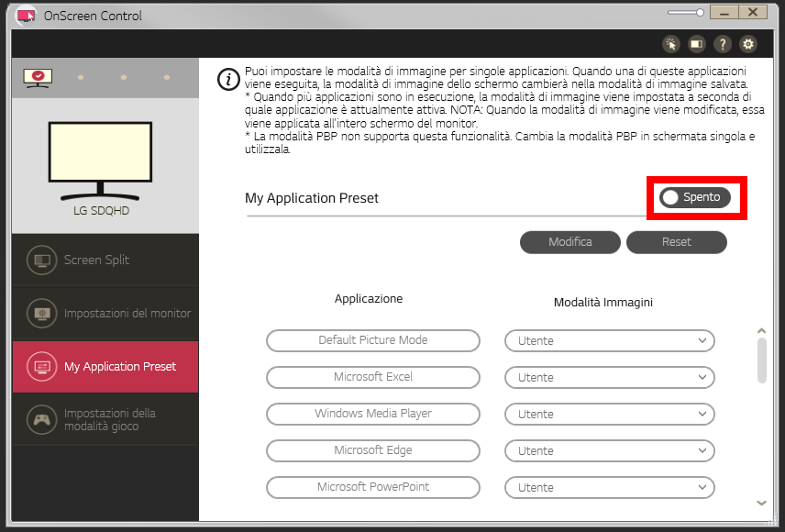Select the fourth monitor dot in the selector
This screenshot has width=785, height=532.
(x=167, y=77)
